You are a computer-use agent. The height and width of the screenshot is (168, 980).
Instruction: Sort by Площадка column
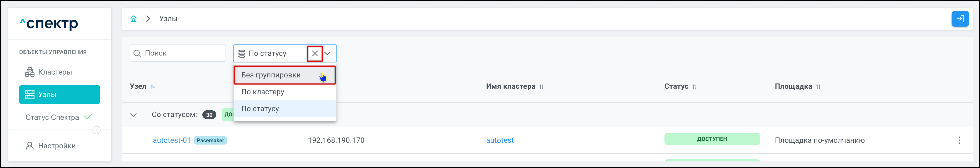point(818,86)
